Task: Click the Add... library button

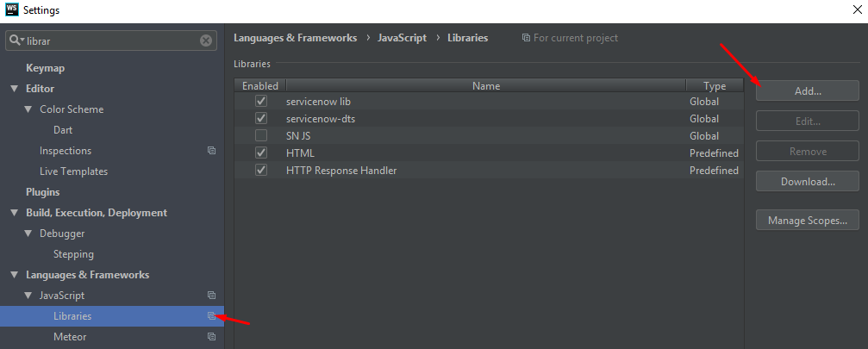Action: pos(807,90)
